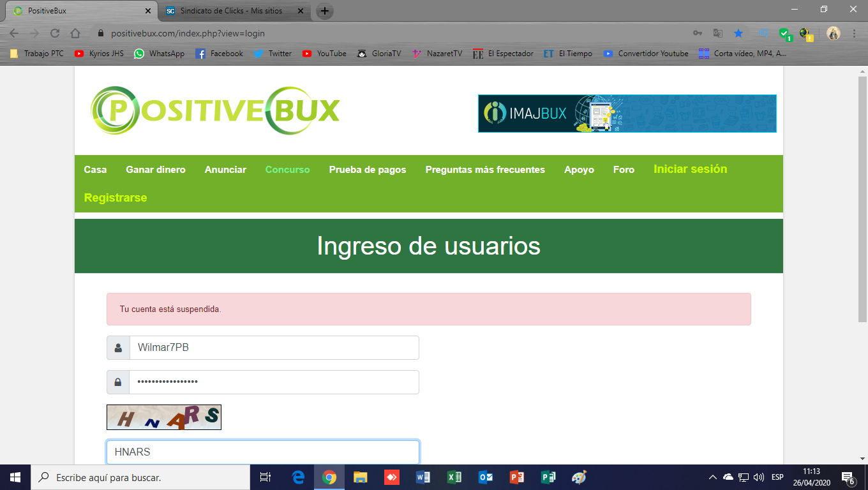
Task: Open Ganar dinero menu
Action: (156, 170)
